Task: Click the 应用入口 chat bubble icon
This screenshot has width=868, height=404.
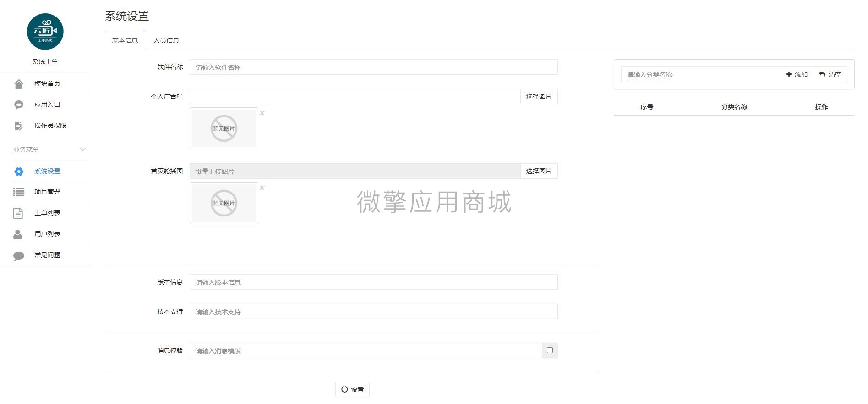Action: 19,105
